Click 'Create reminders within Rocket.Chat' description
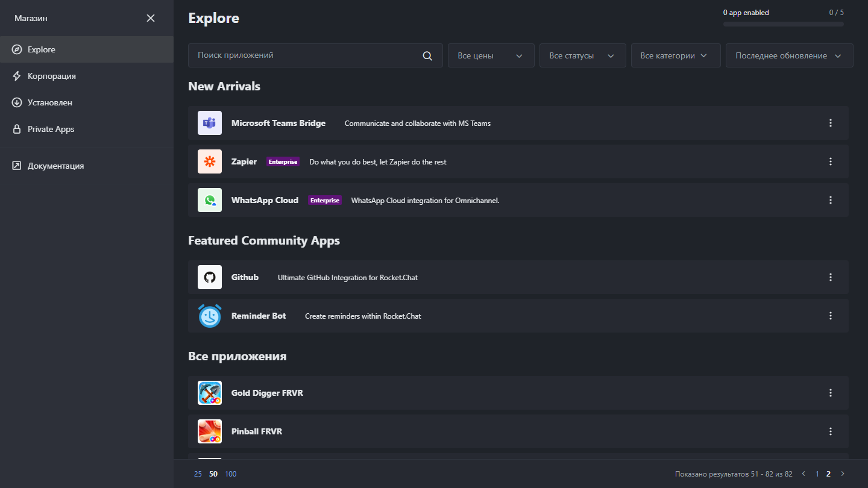The width and height of the screenshot is (868, 488). tap(363, 316)
